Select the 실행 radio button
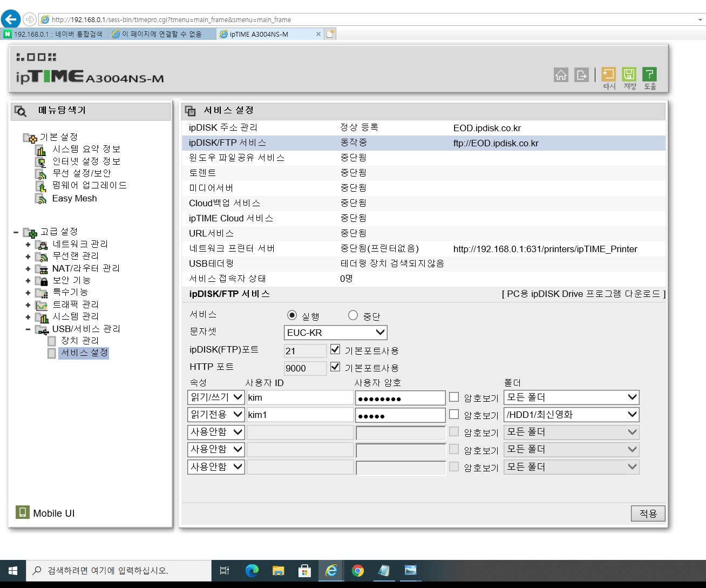 (292, 315)
